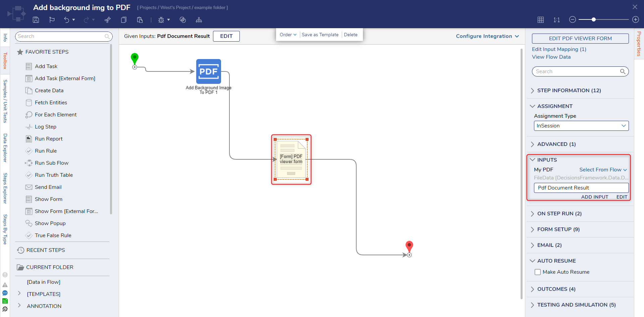Click the EDIT button beside Given Inputs
644x317 pixels.
226,36
